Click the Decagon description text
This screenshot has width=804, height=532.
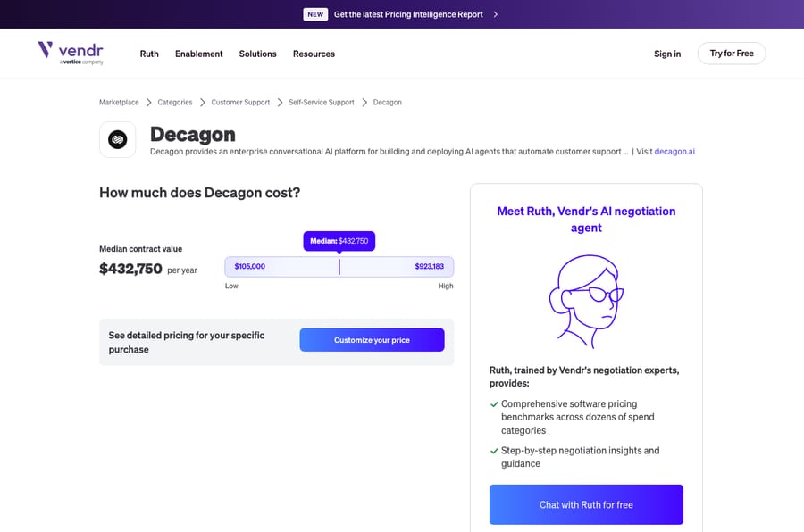pyautogui.click(x=389, y=151)
